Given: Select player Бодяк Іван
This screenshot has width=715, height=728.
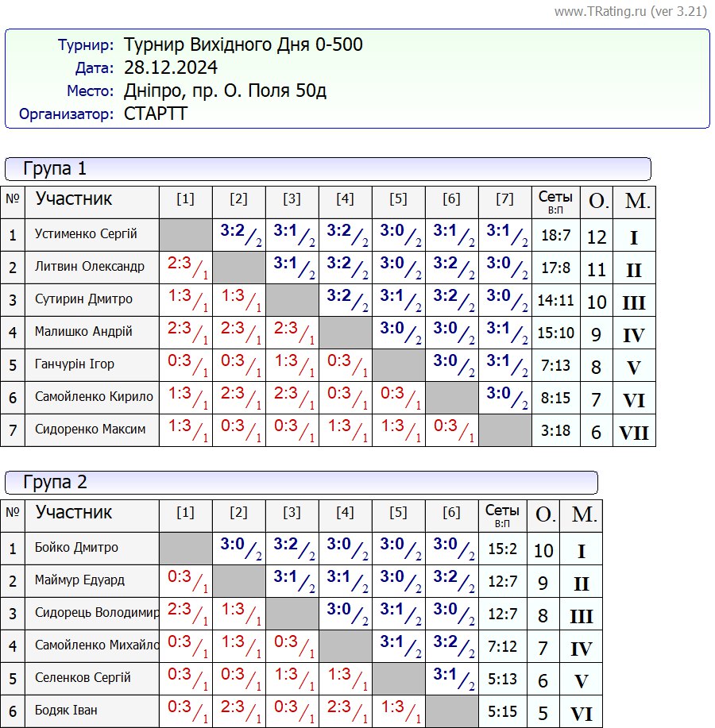Looking at the screenshot, I should (66, 711).
